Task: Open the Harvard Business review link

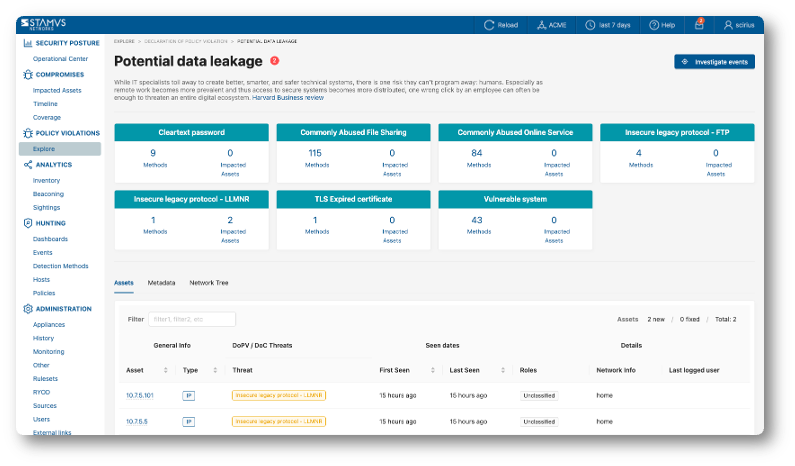Action: tap(287, 98)
